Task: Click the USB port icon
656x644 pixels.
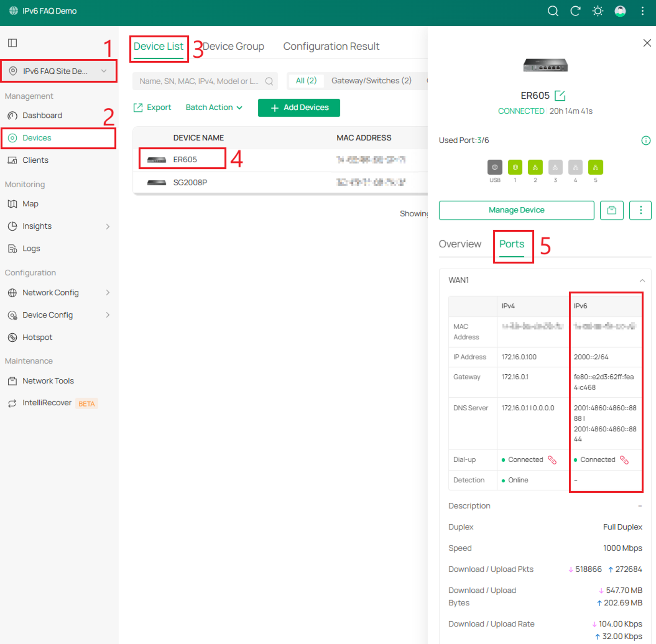Action: click(495, 167)
